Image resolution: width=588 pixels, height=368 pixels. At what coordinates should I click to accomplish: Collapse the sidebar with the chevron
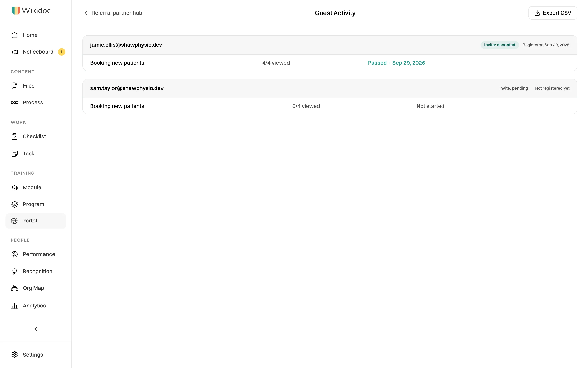click(36, 329)
